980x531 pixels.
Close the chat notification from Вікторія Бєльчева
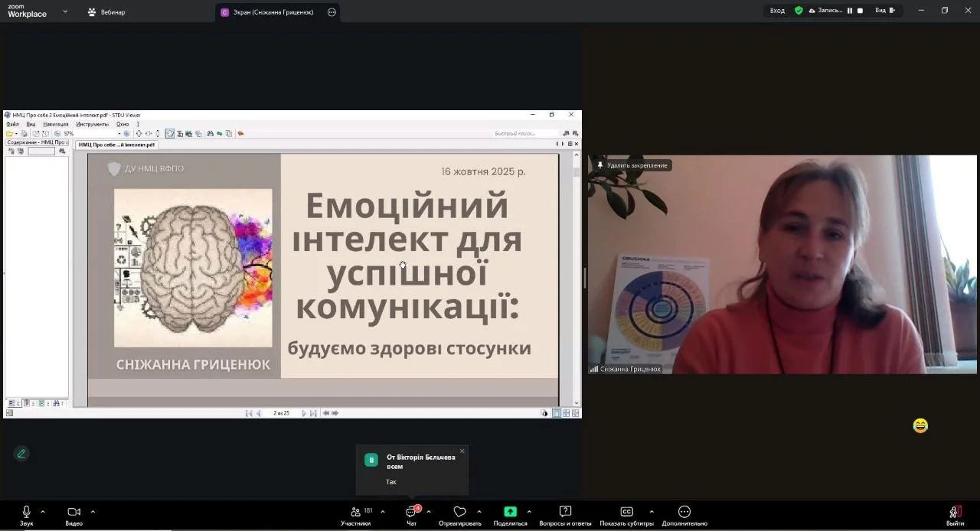[x=462, y=451]
